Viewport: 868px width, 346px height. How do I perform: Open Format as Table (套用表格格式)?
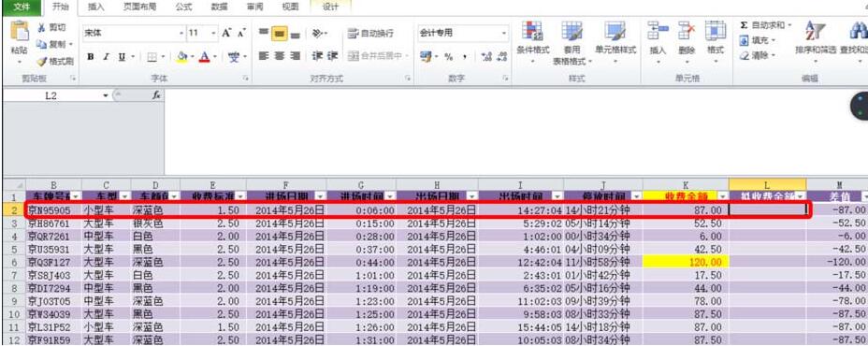pyautogui.click(x=571, y=43)
